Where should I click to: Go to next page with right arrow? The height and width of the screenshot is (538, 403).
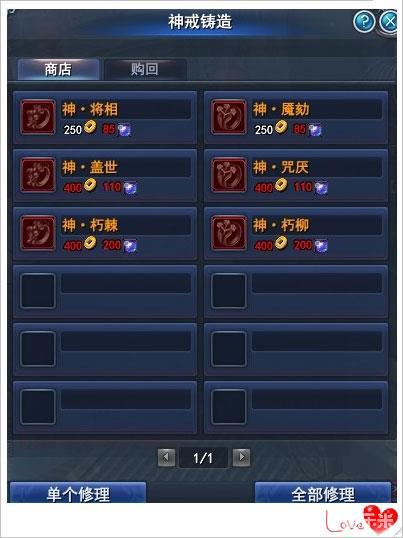[241, 457]
